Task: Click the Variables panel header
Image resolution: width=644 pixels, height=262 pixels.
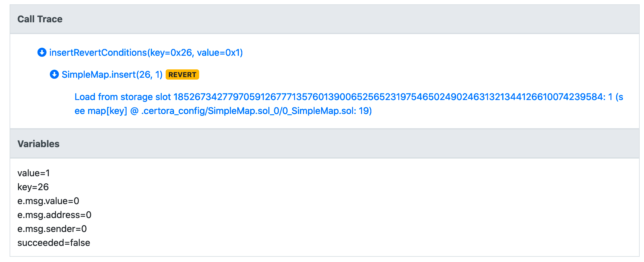Action: [38, 143]
